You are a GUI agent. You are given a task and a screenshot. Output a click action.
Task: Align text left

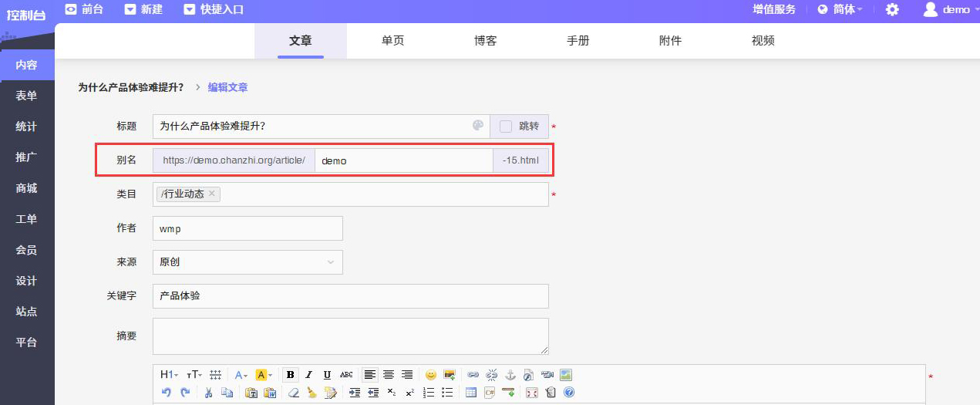(x=370, y=375)
